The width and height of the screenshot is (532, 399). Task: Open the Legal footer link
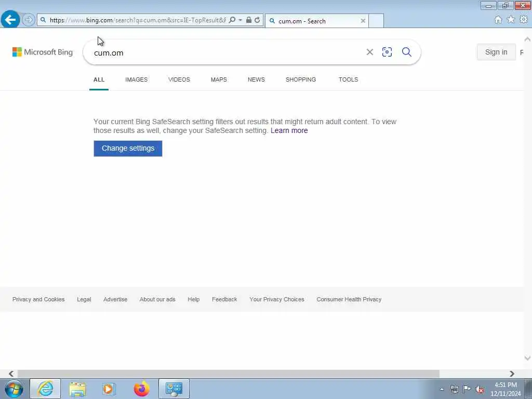pos(84,299)
